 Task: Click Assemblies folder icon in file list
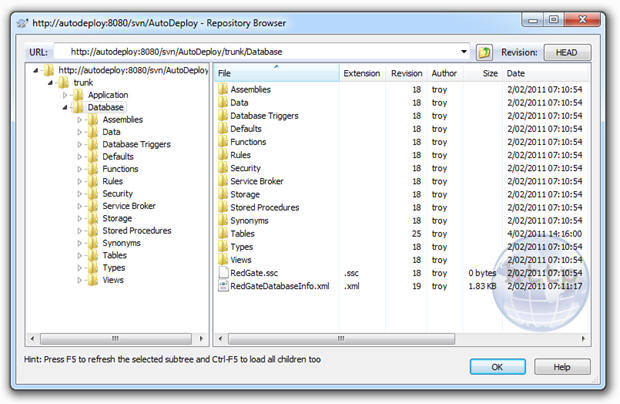[x=223, y=89]
